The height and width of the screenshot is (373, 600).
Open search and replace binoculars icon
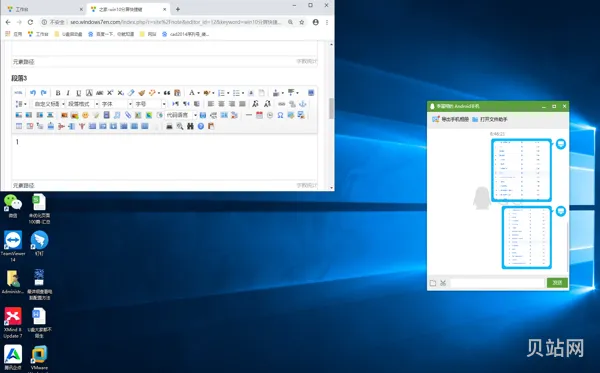[190, 126]
